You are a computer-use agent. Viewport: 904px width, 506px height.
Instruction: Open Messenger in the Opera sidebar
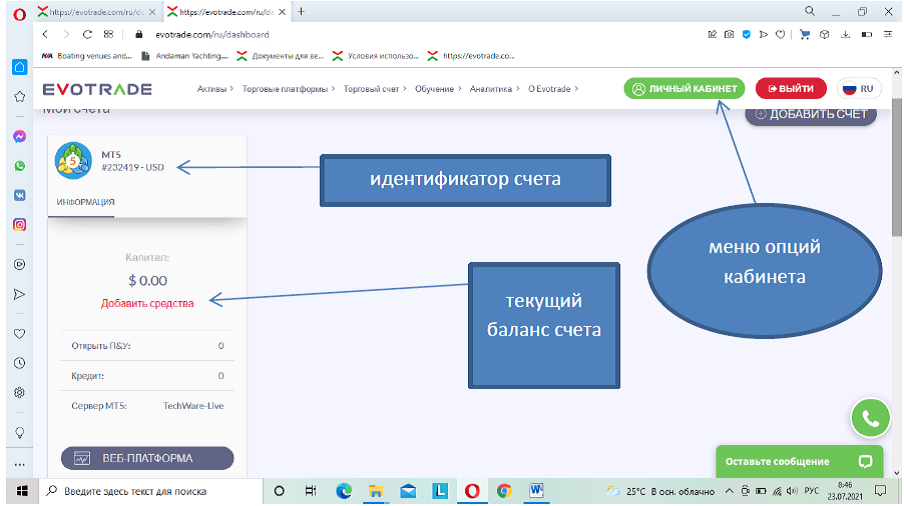pos(19,135)
